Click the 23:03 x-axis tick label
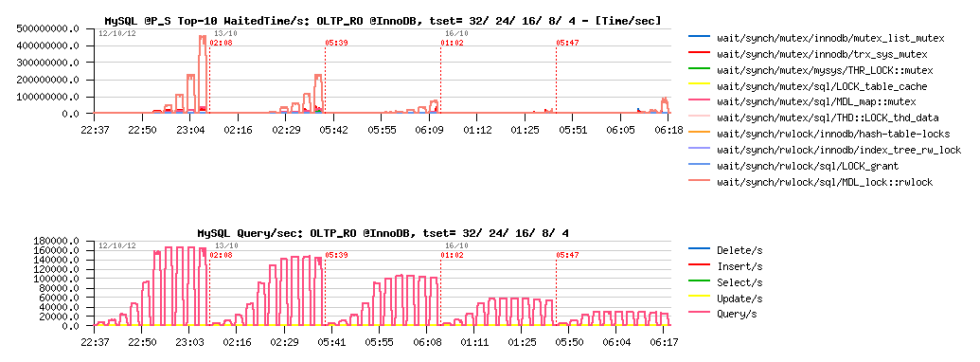980x362 pixels. (x=190, y=342)
